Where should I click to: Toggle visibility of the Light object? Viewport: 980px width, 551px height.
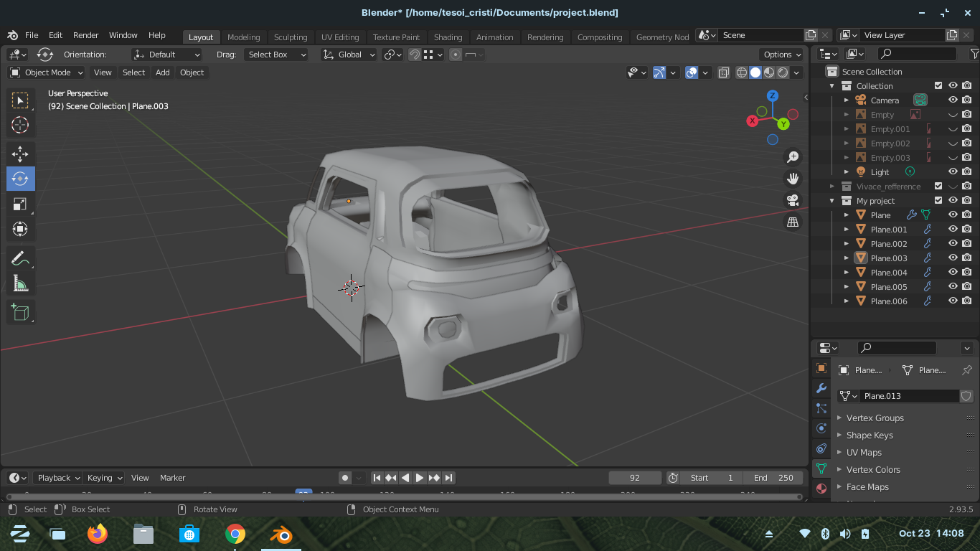[953, 172]
